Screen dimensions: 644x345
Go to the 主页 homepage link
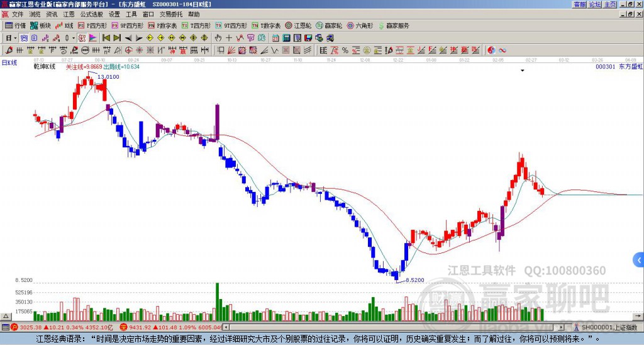(610, 4)
